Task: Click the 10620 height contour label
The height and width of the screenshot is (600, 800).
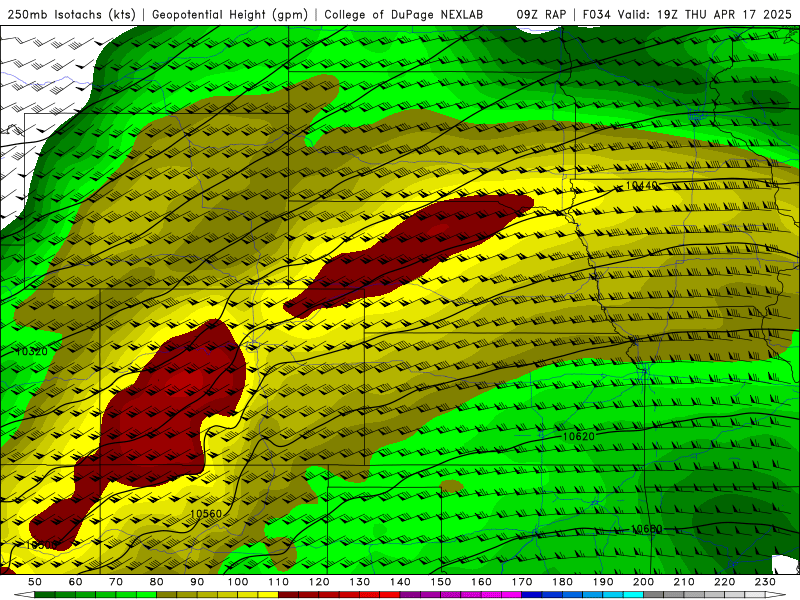Action: pos(579,437)
